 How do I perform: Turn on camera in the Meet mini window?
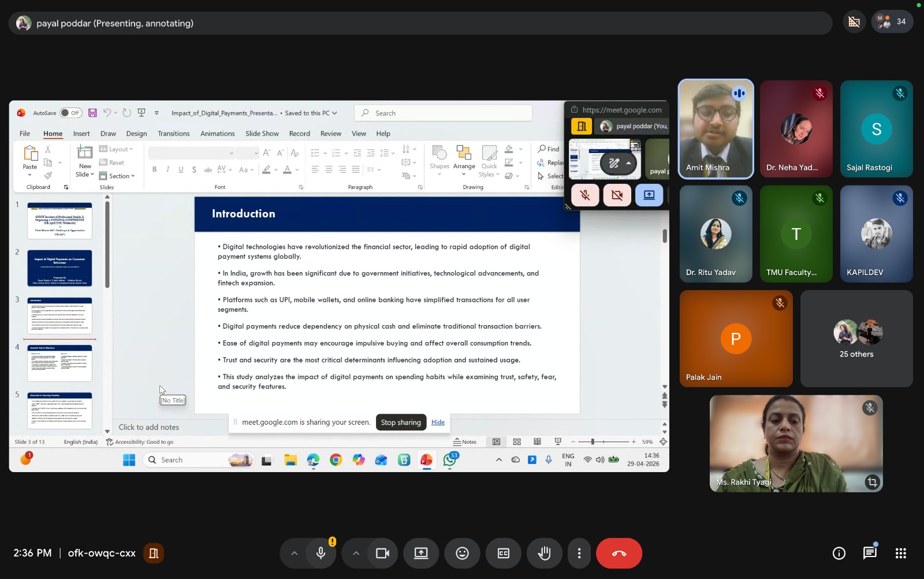tap(617, 195)
